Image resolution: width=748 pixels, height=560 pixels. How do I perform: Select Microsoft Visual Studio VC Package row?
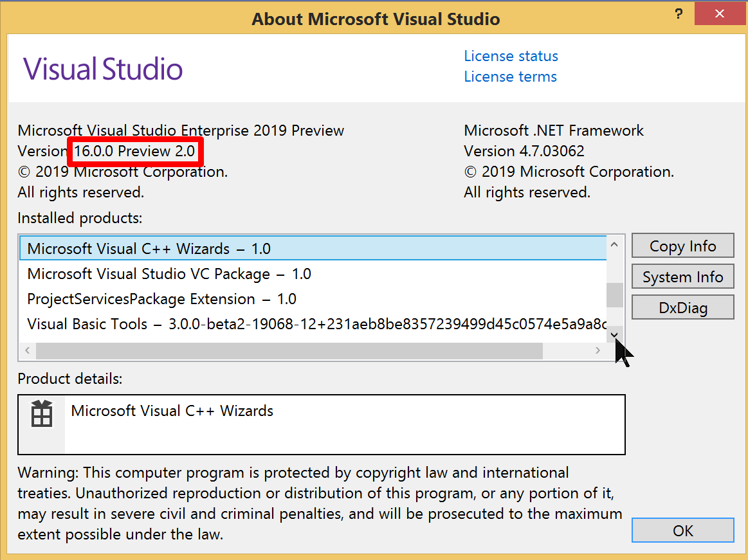click(x=313, y=274)
